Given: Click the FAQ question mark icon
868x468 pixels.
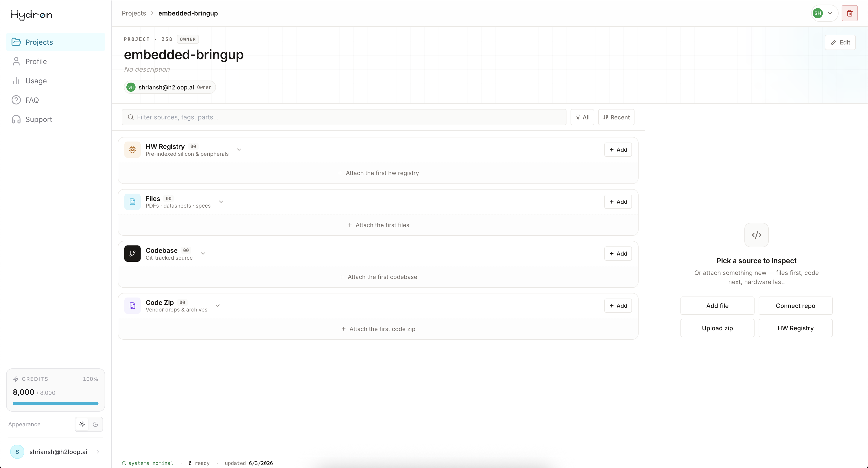Looking at the screenshot, I should tap(16, 100).
